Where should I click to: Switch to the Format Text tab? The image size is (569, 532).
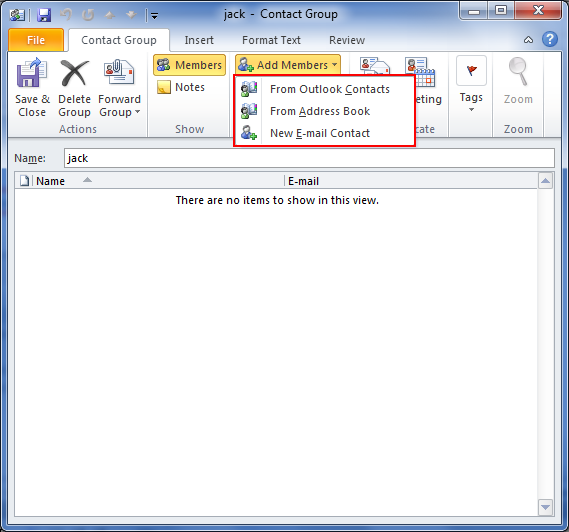coord(271,40)
